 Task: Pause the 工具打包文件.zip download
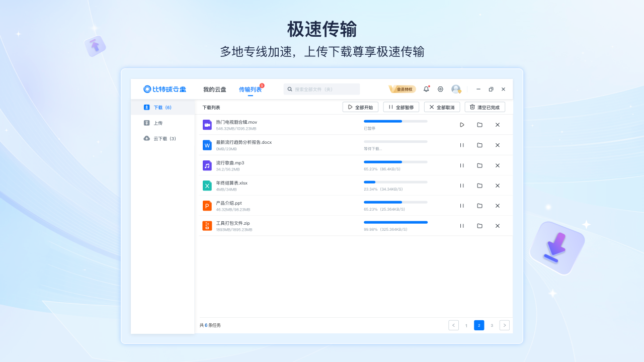coord(461,226)
